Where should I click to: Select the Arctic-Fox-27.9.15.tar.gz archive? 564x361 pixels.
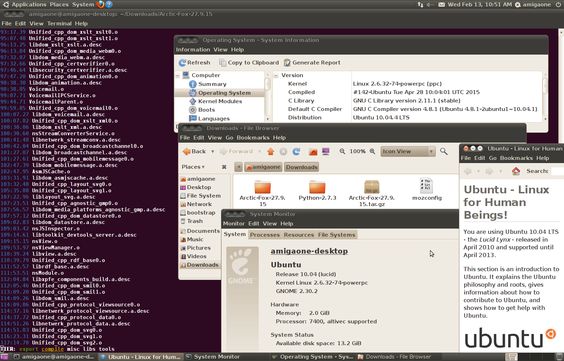(372, 194)
